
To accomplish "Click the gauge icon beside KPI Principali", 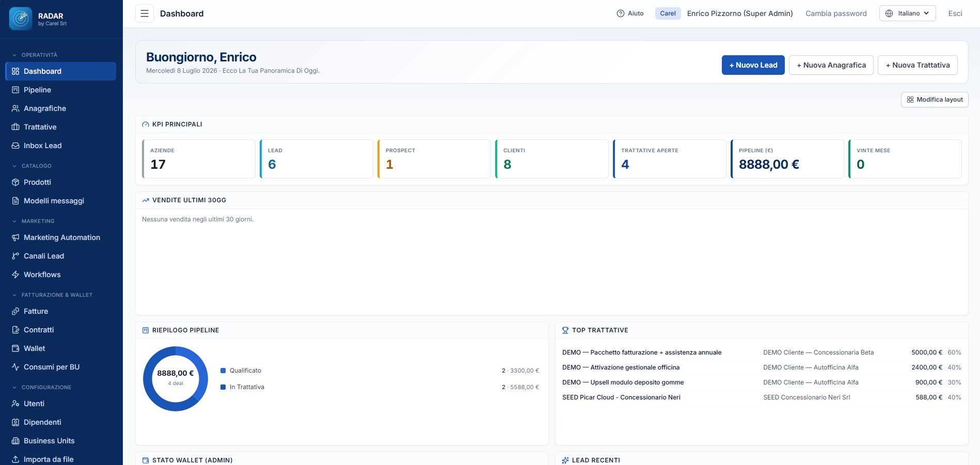I will 146,124.
